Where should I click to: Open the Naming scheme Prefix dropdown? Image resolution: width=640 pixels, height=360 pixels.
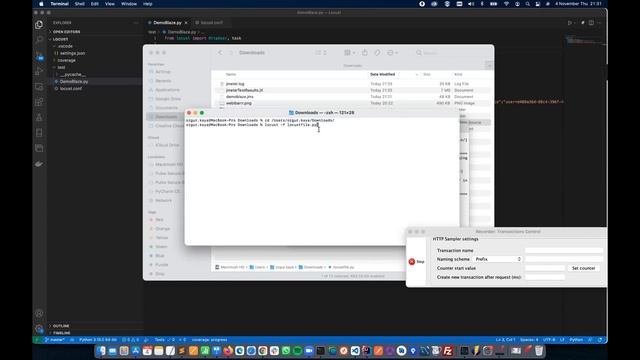click(x=498, y=259)
